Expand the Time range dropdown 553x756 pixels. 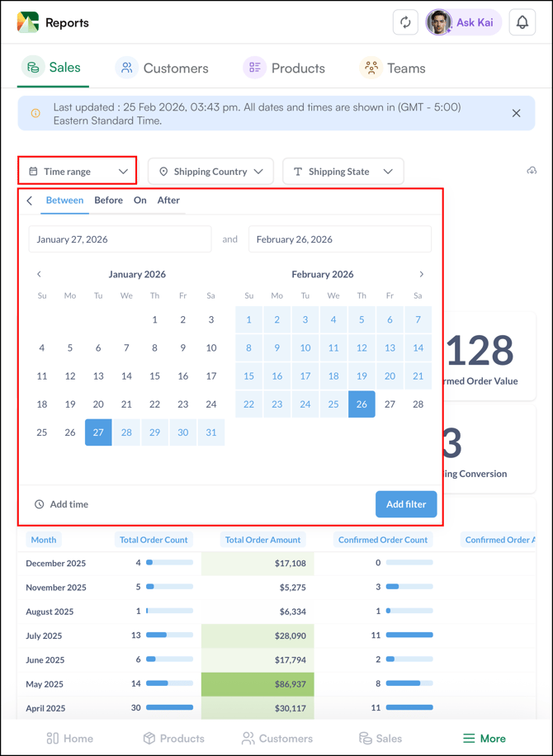pyautogui.click(x=78, y=172)
